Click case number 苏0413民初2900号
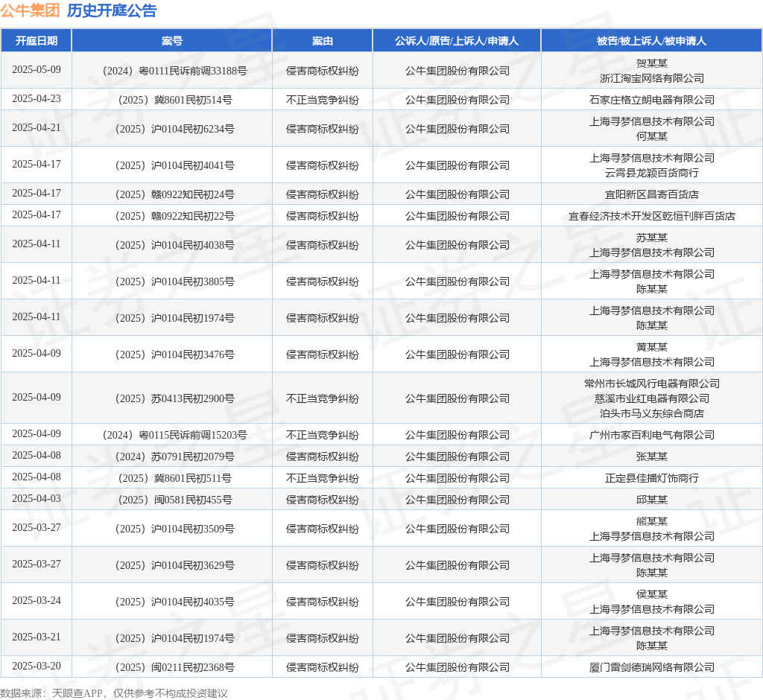Screen dimensions: 763x700 tap(174, 398)
